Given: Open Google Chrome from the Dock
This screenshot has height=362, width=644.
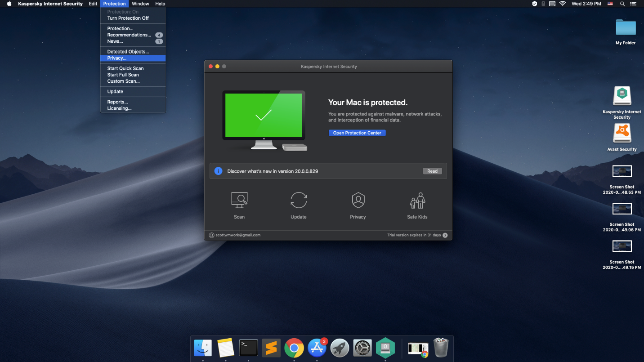Looking at the screenshot, I should (294, 348).
